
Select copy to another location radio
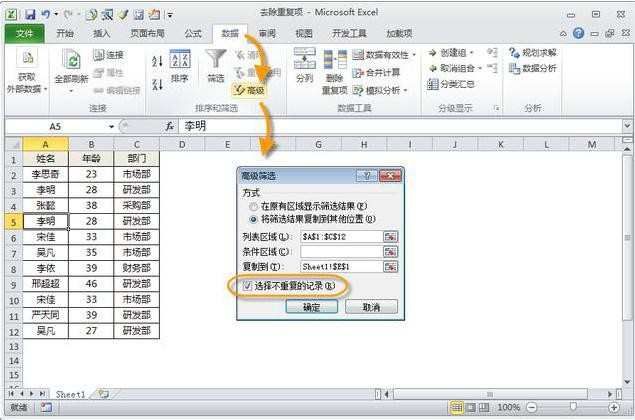pyautogui.click(x=254, y=220)
